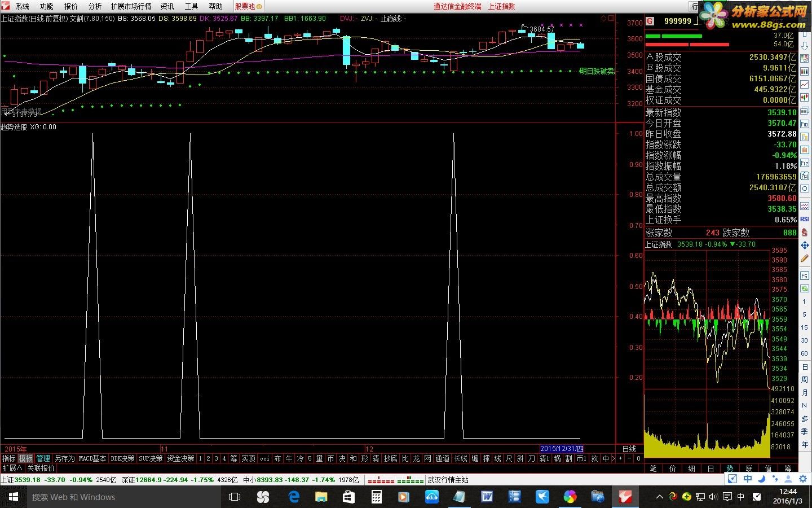This screenshot has height=508, width=812.
Task: Open the 股票池 stock pool button
Action: click(249, 6)
